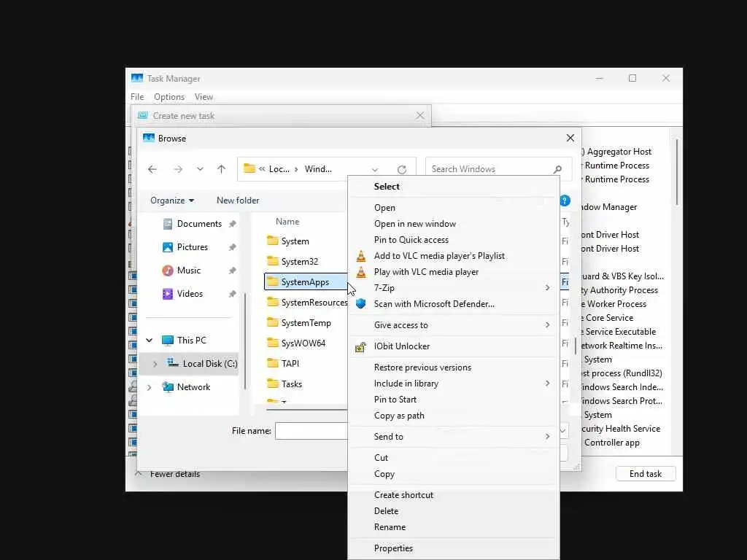Click the Refresh icon in address bar
This screenshot has width=747, height=560.
click(402, 169)
